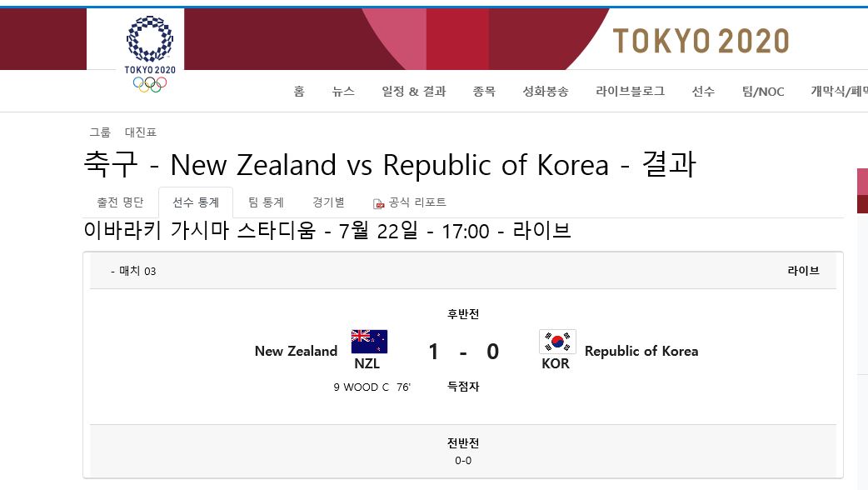Viewport: 868px width, 490px height.
Task: Click the Republic of Korea flag icon
Action: [x=556, y=341]
